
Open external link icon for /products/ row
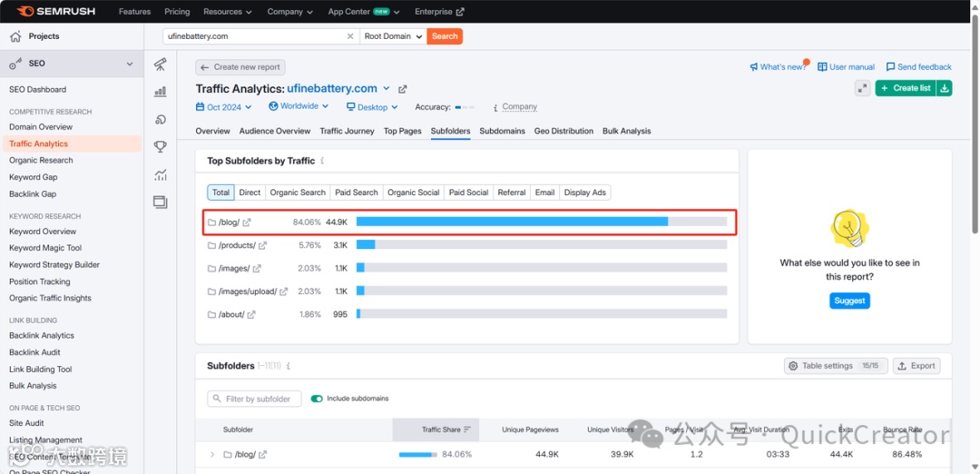262,245
